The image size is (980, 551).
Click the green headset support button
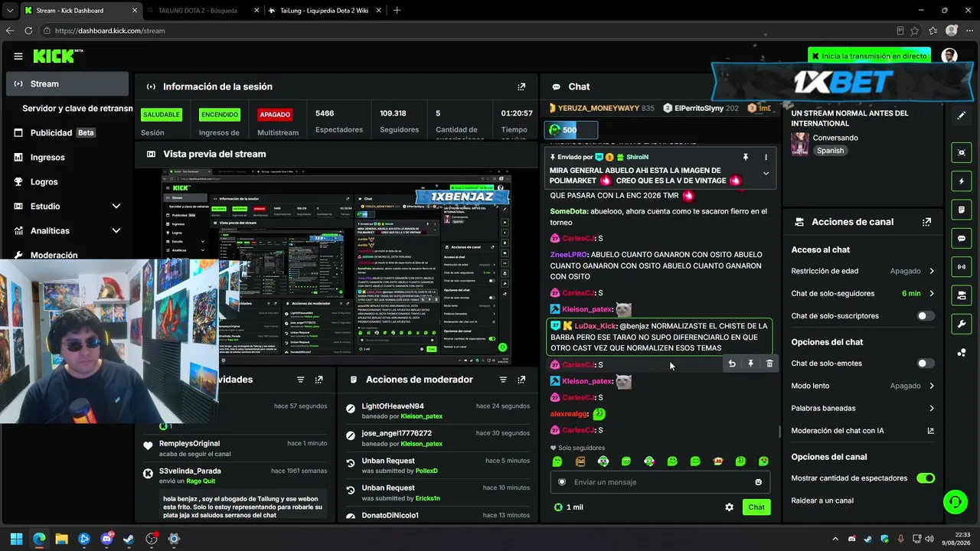[x=955, y=502]
